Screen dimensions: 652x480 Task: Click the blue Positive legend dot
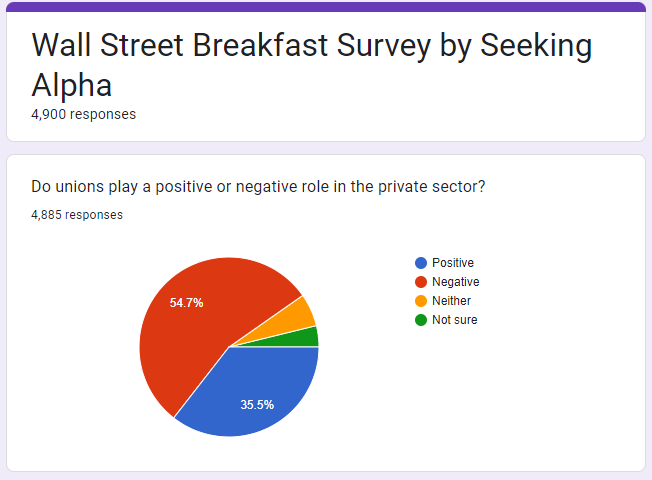(421, 263)
